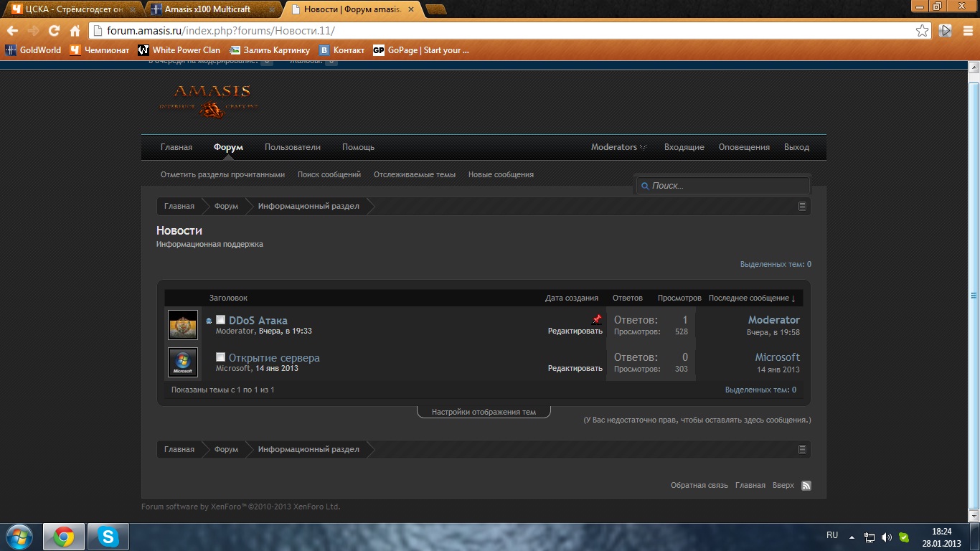
Task: Open the Windows Start button
Action: 19,537
